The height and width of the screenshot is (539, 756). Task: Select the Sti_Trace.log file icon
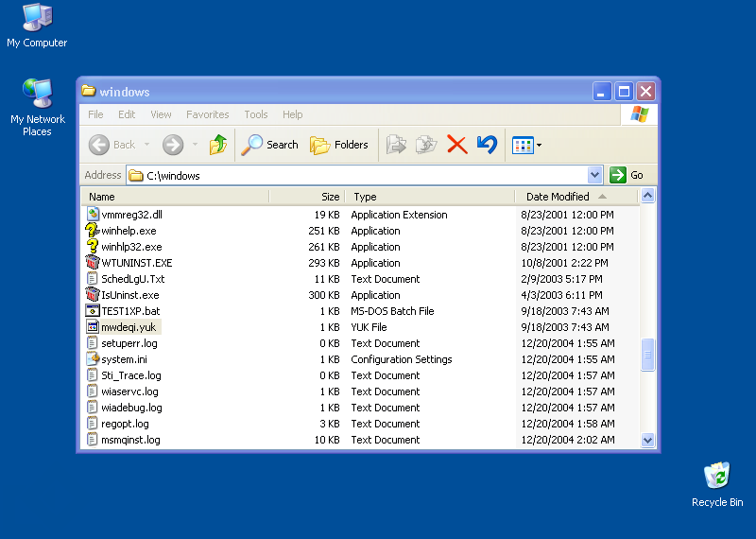tap(93, 375)
